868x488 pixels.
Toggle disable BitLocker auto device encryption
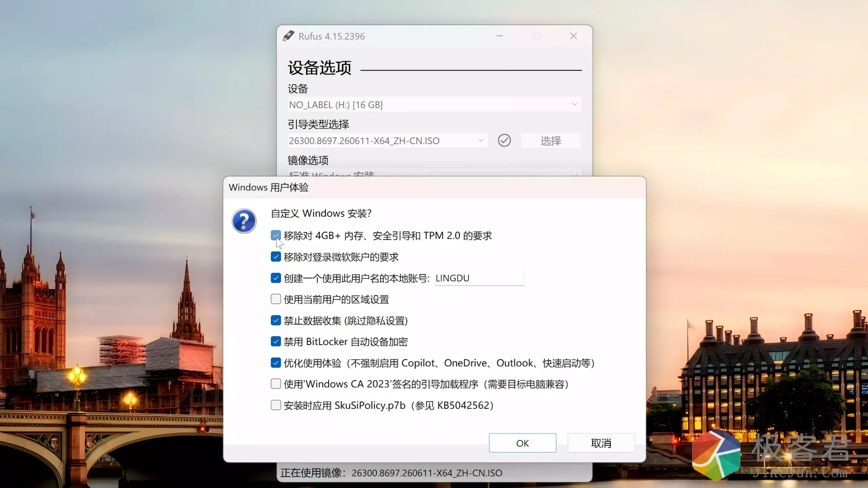pos(276,341)
